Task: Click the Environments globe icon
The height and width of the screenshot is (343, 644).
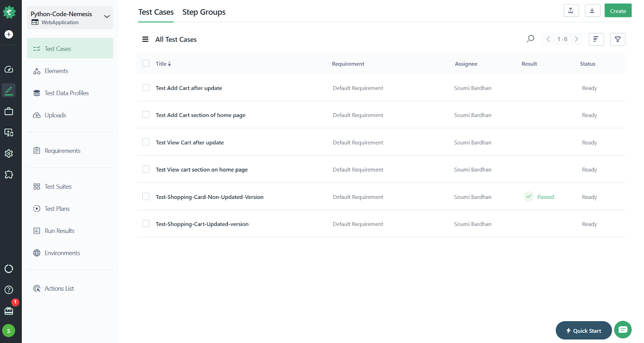Action: point(37,253)
